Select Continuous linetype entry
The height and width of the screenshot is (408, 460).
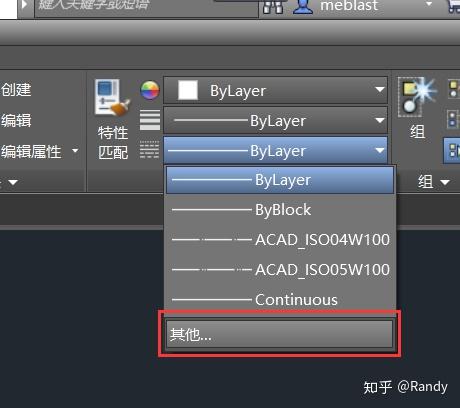coord(280,300)
